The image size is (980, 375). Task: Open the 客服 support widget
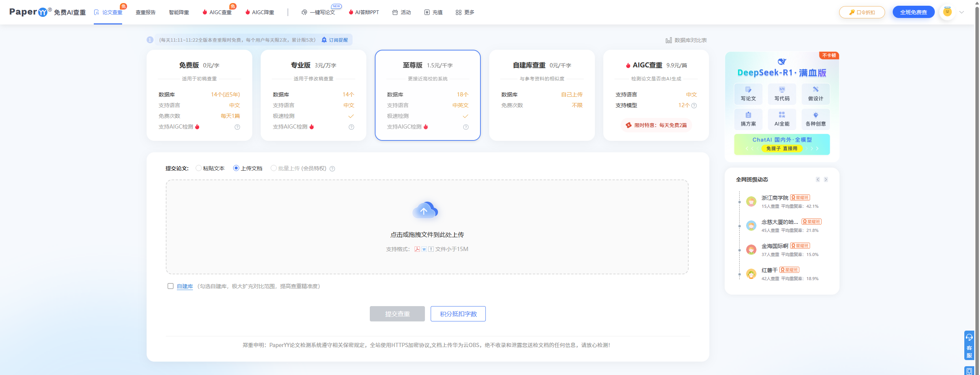coord(969,345)
